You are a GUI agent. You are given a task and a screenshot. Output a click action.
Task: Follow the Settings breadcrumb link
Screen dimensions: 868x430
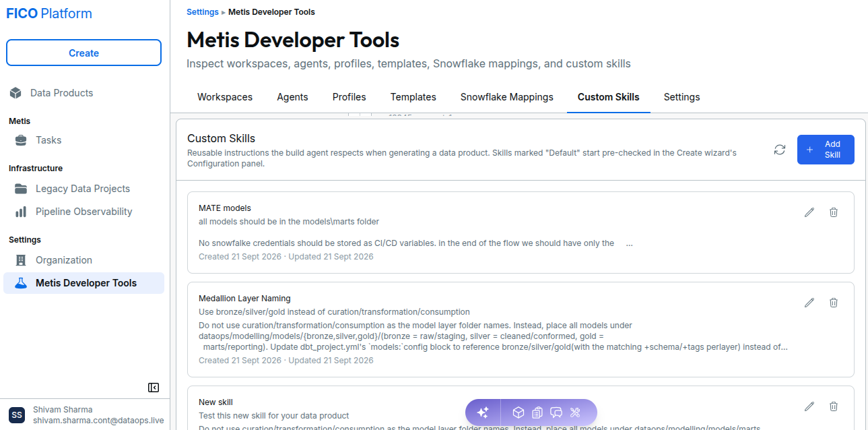(x=203, y=12)
